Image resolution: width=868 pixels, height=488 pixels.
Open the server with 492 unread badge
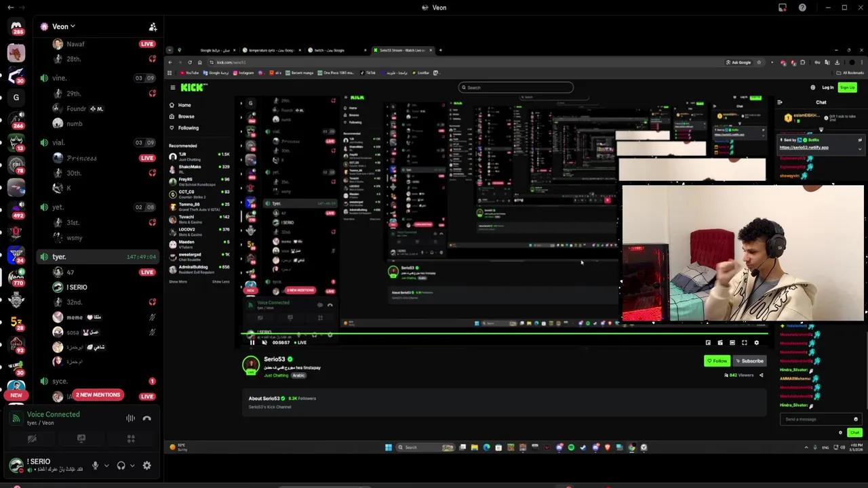click(x=16, y=209)
